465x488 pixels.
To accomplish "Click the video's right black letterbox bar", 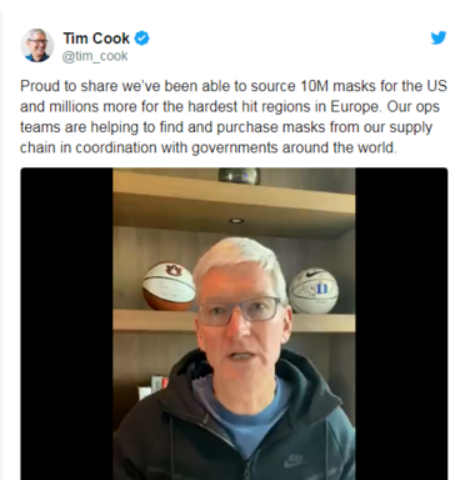I will [401, 324].
